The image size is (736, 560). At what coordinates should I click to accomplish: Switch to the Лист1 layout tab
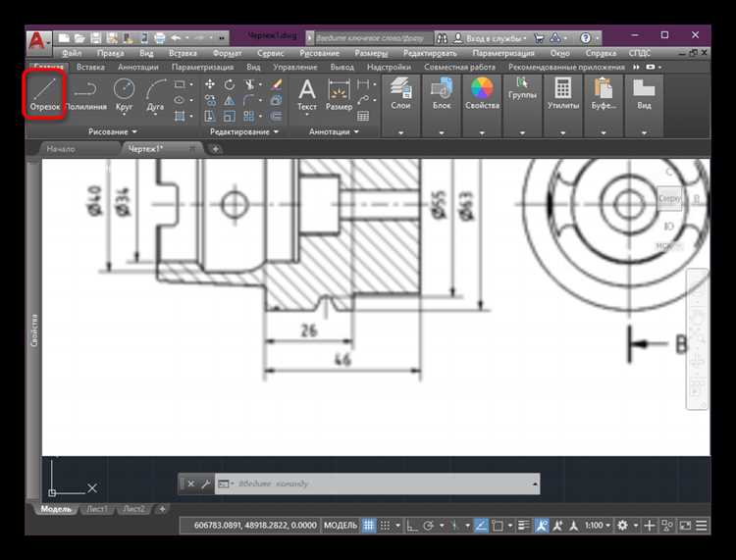point(97,509)
